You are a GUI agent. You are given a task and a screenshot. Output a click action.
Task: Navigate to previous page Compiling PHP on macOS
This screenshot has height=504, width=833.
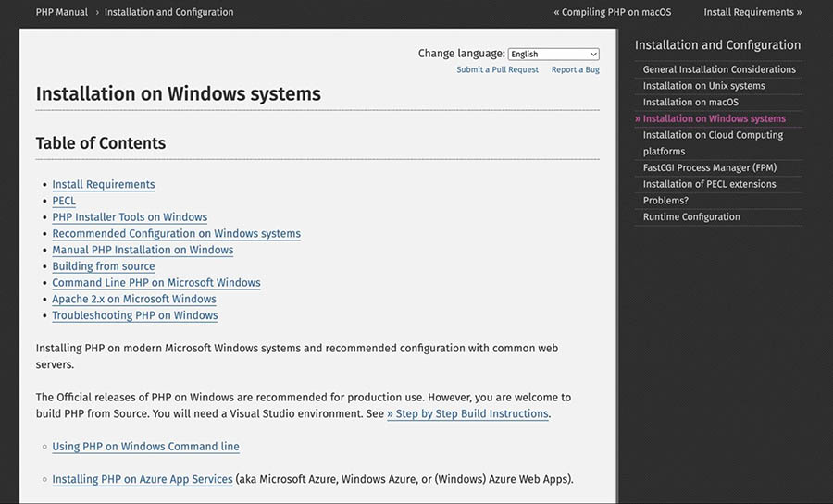(613, 12)
